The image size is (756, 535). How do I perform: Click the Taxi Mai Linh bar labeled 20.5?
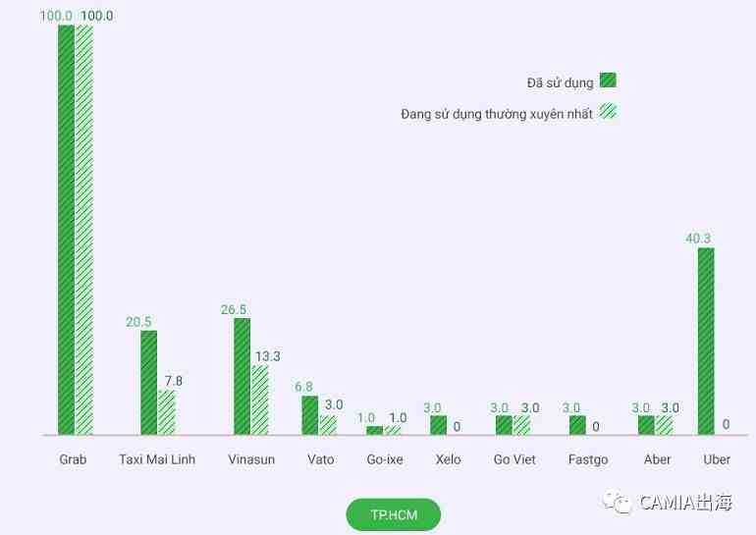148,382
